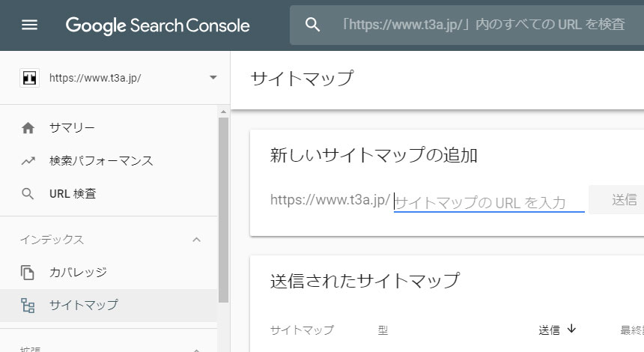Click the magnifier icon beside URL 検査

28,193
